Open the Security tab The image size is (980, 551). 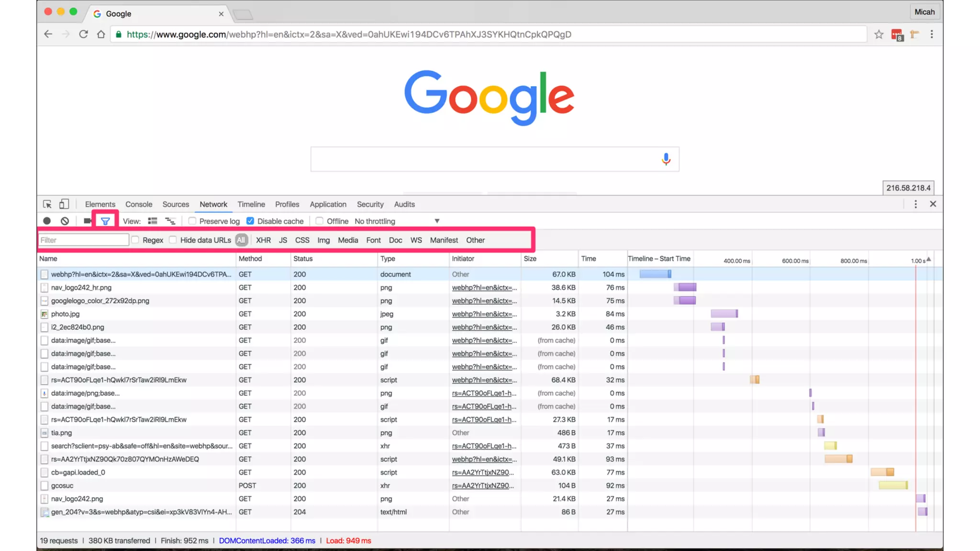tap(370, 204)
